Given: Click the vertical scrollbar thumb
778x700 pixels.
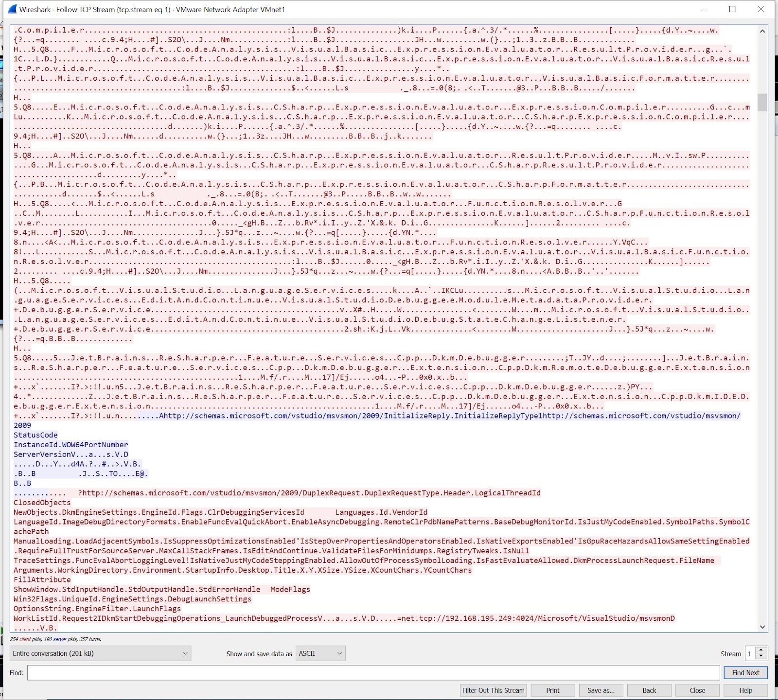Looking at the screenshot, I should (762, 103).
